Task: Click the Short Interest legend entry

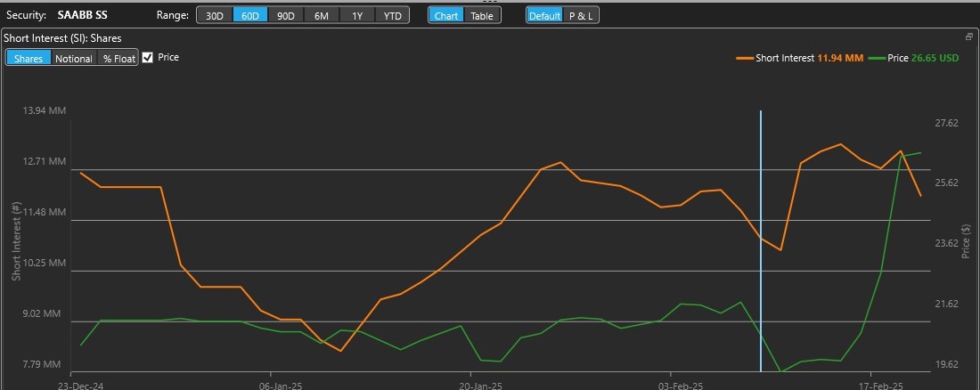Action: (x=800, y=58)
